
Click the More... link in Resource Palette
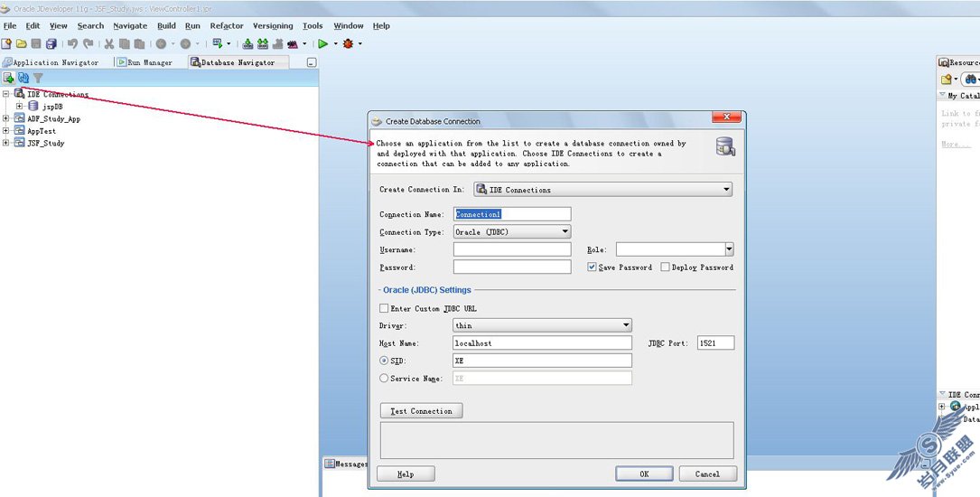point(957,145)
